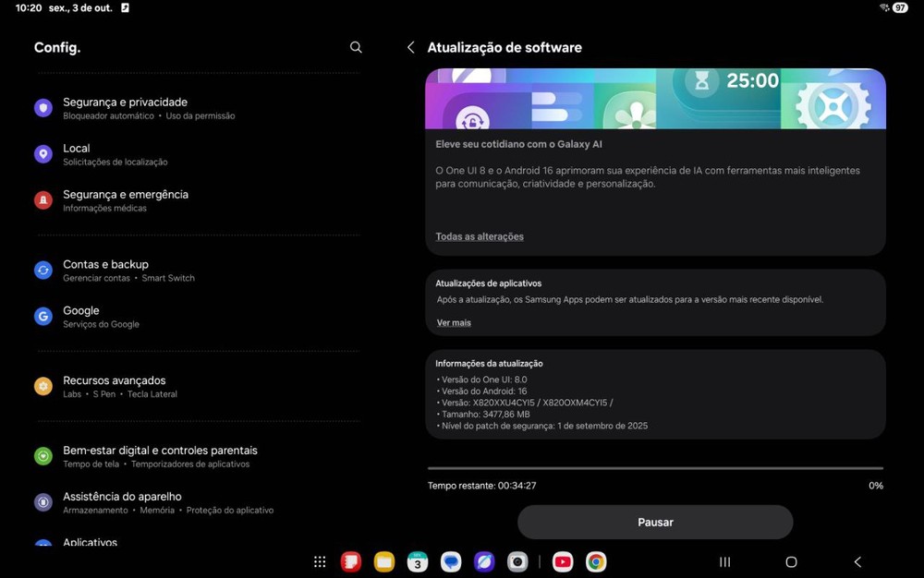Tap the back navigation arrow
This screenshot has width=924, height=578.
(x=857, y=562)
